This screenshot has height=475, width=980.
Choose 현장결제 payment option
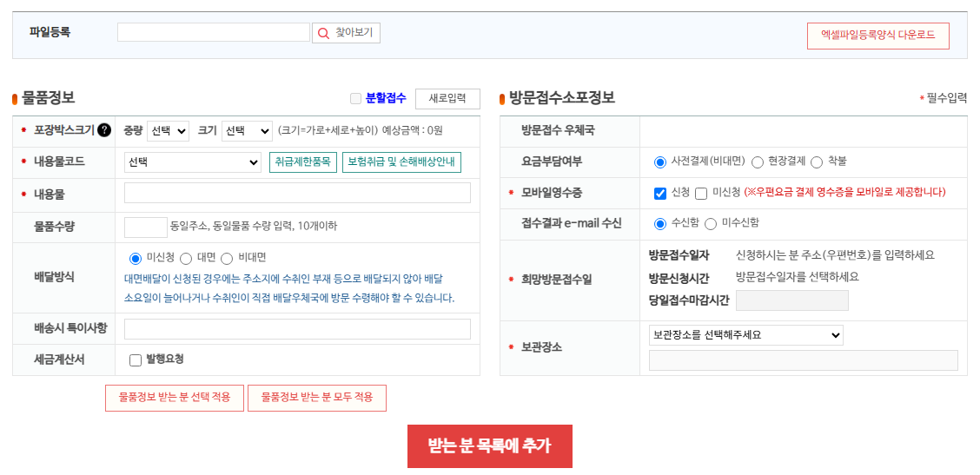pyautogui.click(x=758, y=162)
